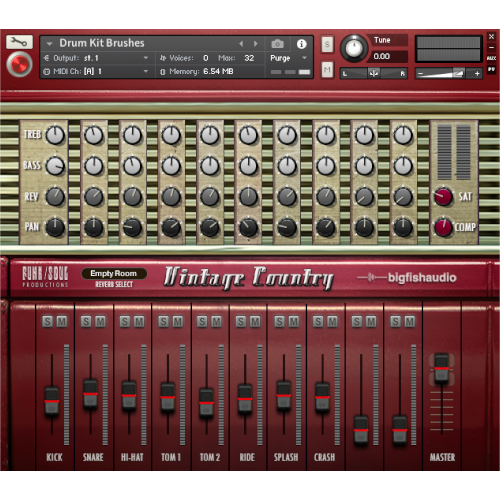Screen dimensions: 500x500
Task: Load the previous instrument with the left arrow
Action: (241, 44)
